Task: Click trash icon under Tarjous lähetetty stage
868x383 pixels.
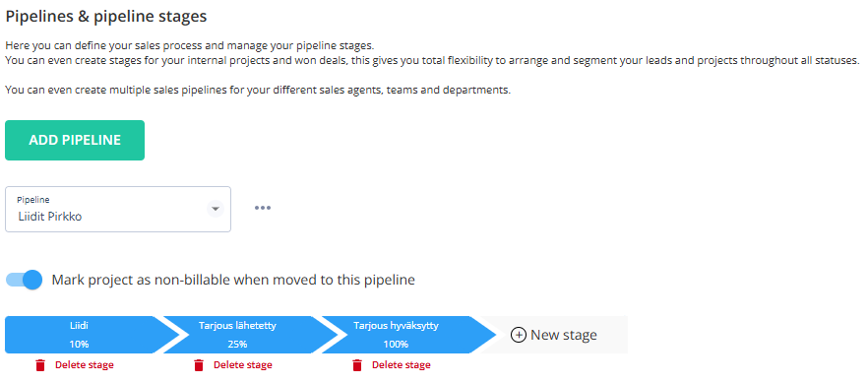Action: click(199, 365)
